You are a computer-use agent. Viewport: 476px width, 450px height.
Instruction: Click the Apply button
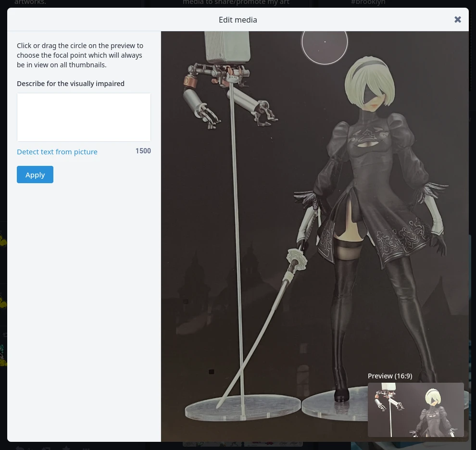point(35,175)
